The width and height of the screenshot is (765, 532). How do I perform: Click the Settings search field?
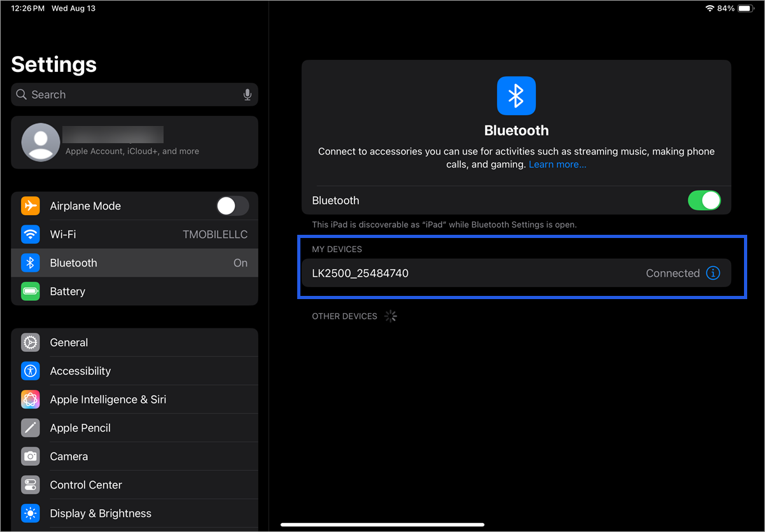[x=127, y=95]
